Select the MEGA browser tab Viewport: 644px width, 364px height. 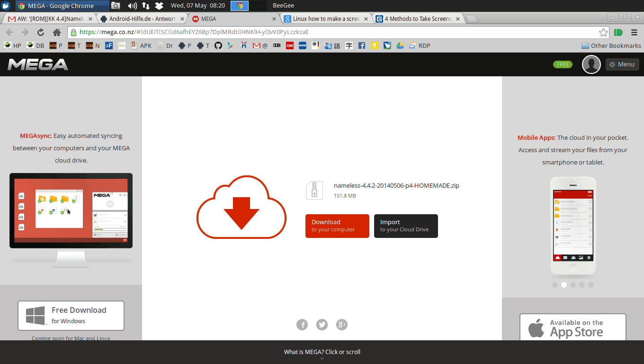pyautogui.click(x=234, y=19)
